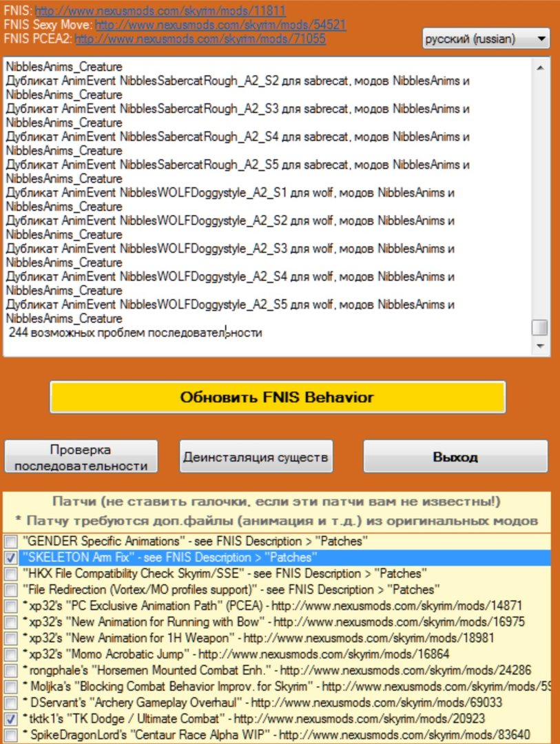Check the Momo Acrobatic Jump patch
Viewport: 560px width, 744px height.
tap(11, 654)
